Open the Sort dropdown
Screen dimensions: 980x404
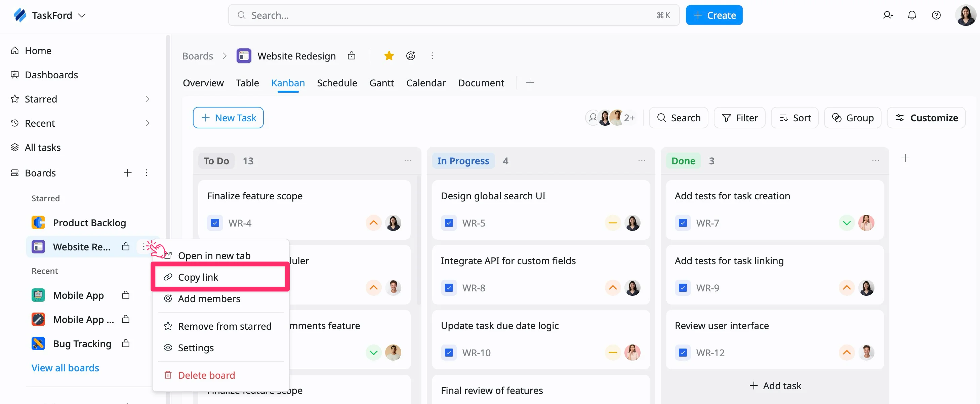click(x=795, y=118)
